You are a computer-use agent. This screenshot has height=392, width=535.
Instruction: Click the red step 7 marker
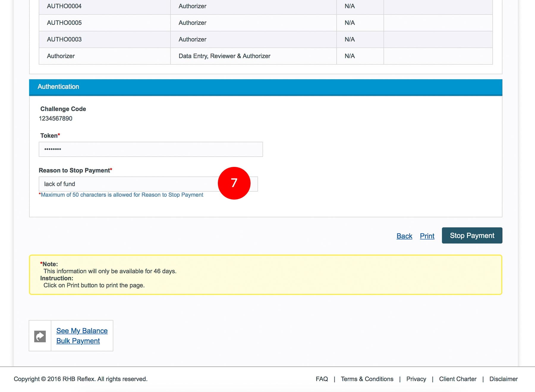click(234, 183)
